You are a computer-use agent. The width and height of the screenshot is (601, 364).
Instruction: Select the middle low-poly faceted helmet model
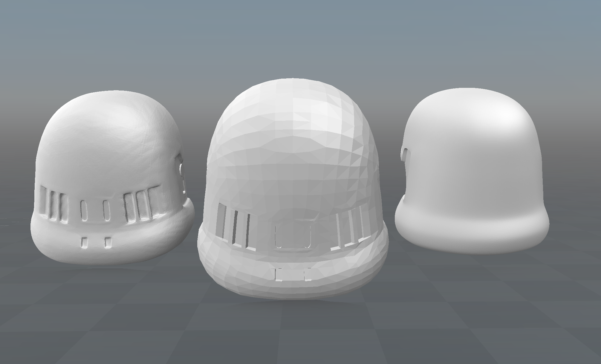pos(293,189)
